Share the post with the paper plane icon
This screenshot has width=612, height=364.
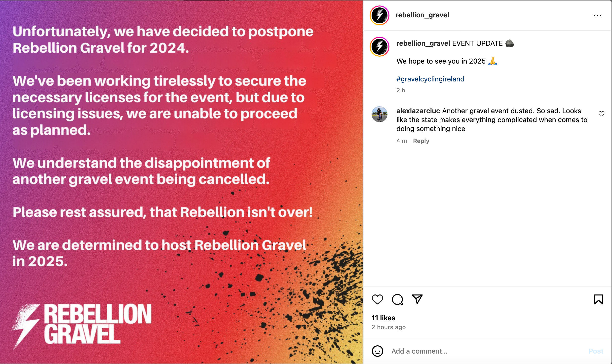click(417, 299)
